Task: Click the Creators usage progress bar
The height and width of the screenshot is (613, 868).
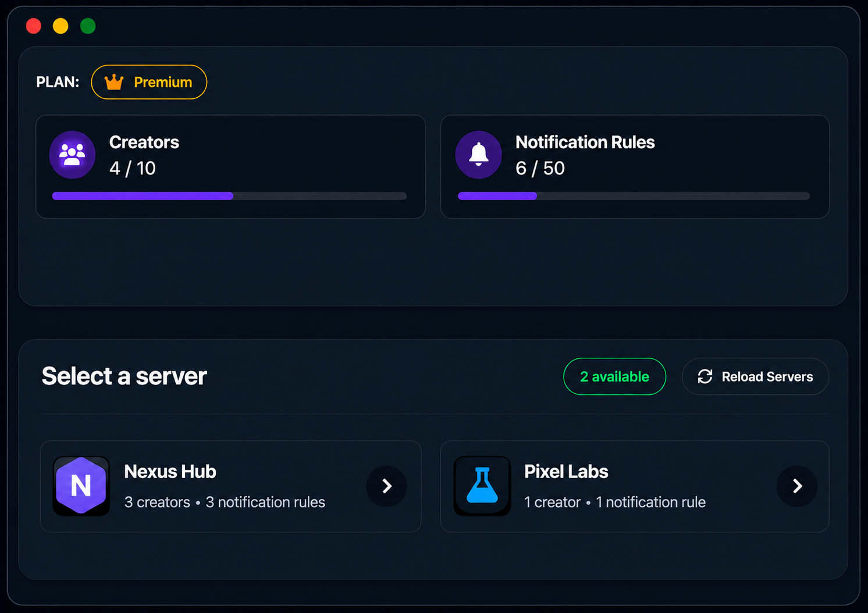Action: tap(229, 196)
